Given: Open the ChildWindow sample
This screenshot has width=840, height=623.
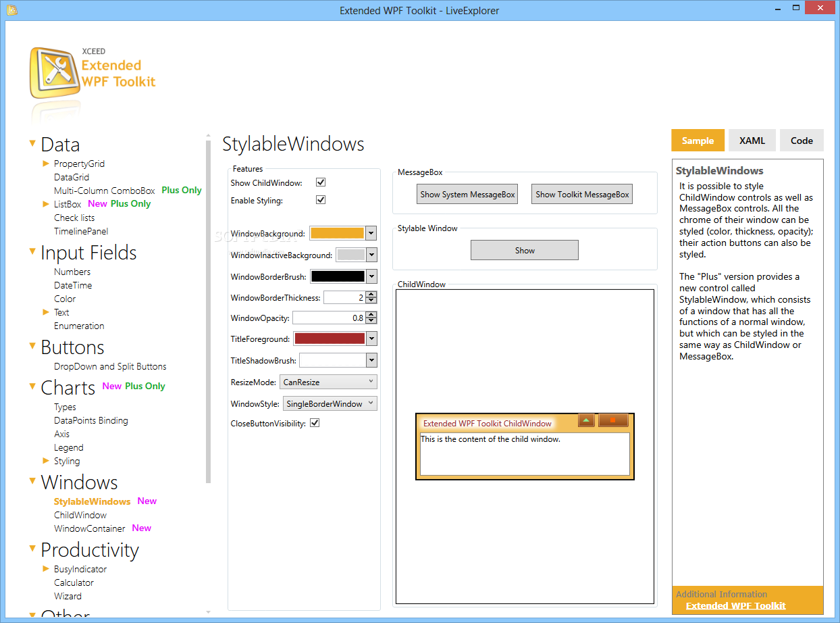Looking at the screenshot, I should pyautogui.click(x=80, y=515).
